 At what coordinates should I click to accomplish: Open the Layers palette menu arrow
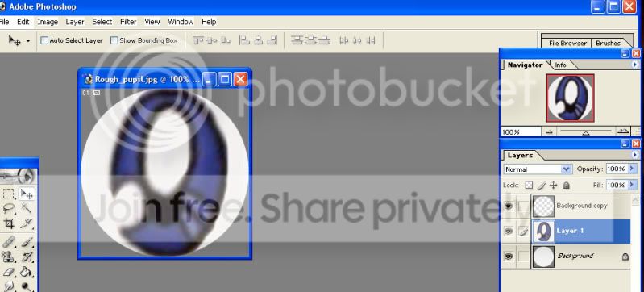coord(635,155)
